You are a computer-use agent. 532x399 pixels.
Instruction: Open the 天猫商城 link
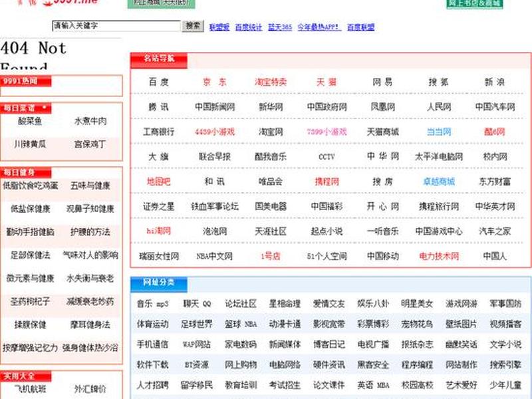(x=383, y=132)
